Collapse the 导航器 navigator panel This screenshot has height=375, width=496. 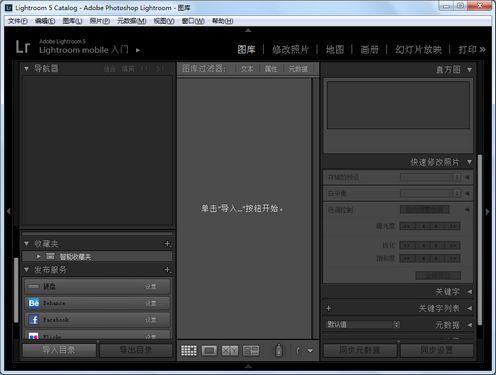tap(26, 69)
